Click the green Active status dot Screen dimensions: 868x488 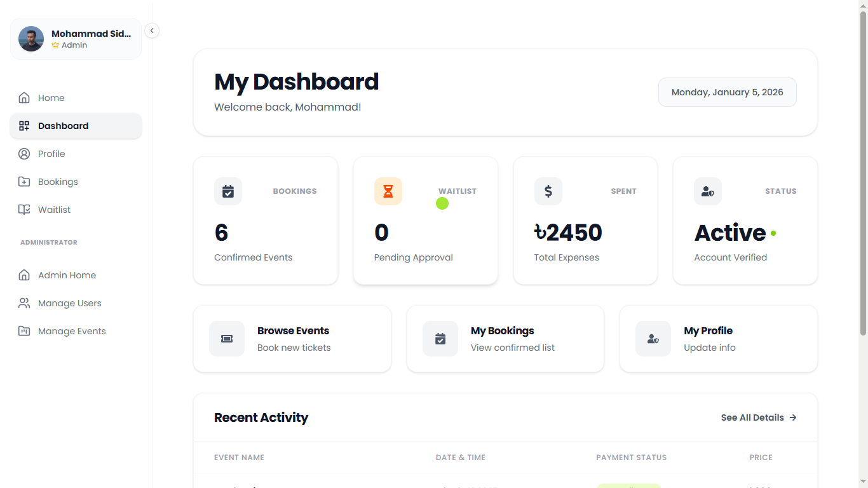[x=773, y=233]
